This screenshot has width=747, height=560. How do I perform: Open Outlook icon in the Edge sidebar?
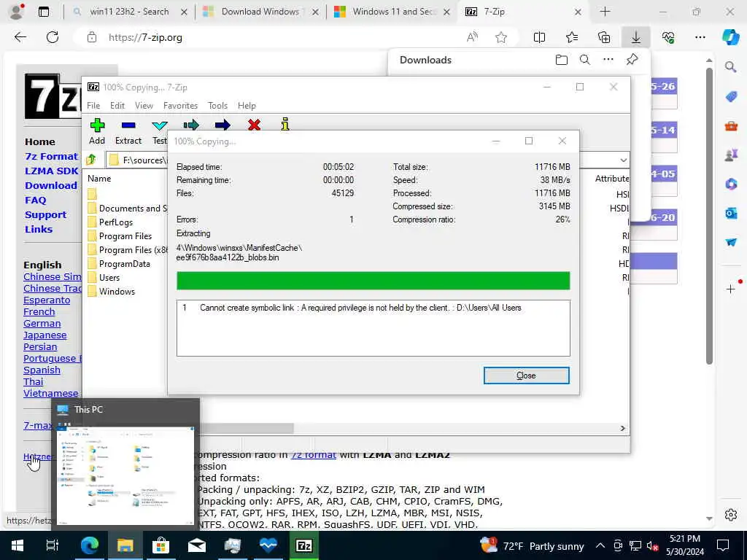tap(731, 213)
